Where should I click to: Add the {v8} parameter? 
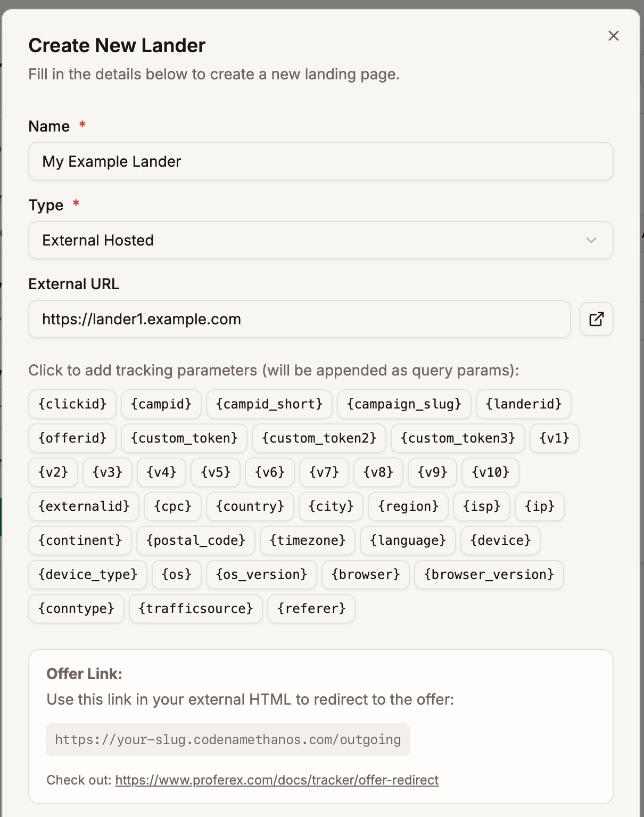point(378,472)
